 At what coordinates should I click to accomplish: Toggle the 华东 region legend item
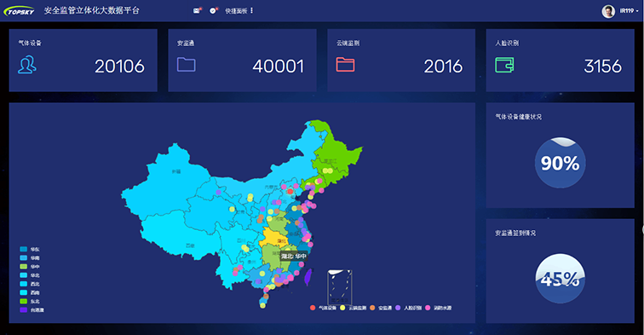(30, 249)
